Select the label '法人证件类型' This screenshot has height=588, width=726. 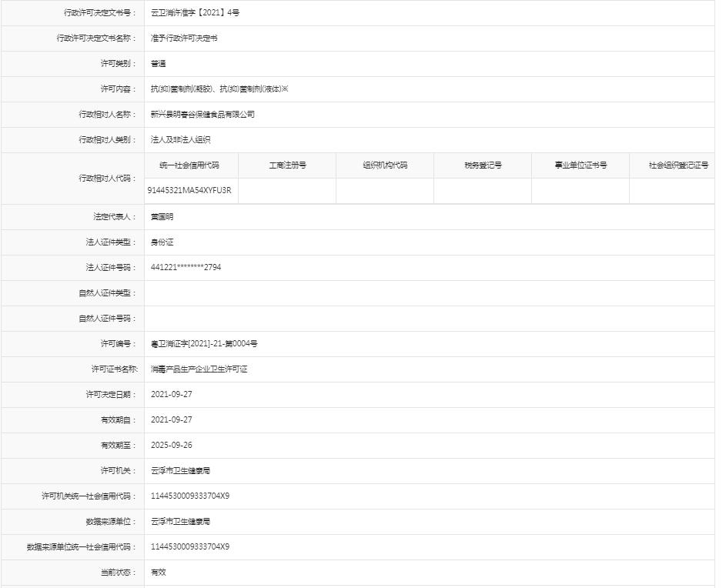(111, 242)
